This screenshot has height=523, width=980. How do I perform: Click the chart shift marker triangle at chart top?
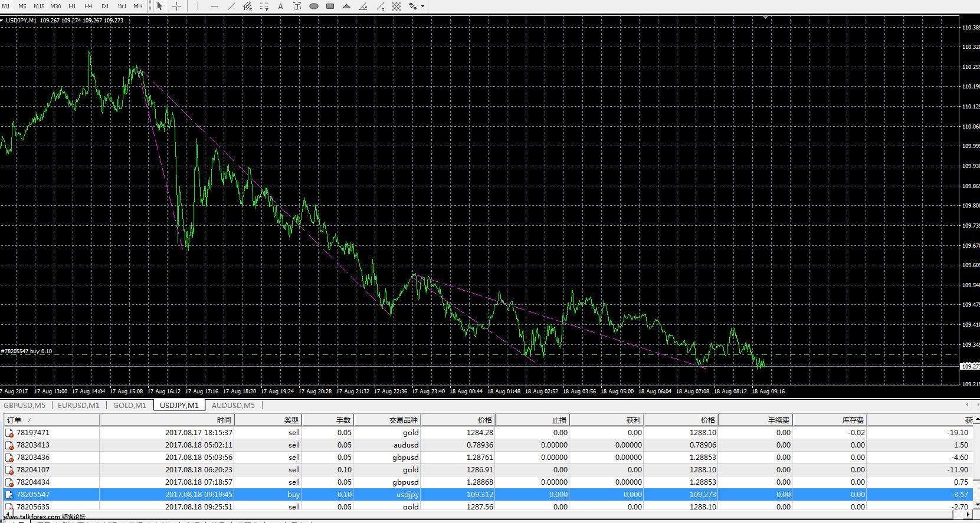[x=766, y=18]
